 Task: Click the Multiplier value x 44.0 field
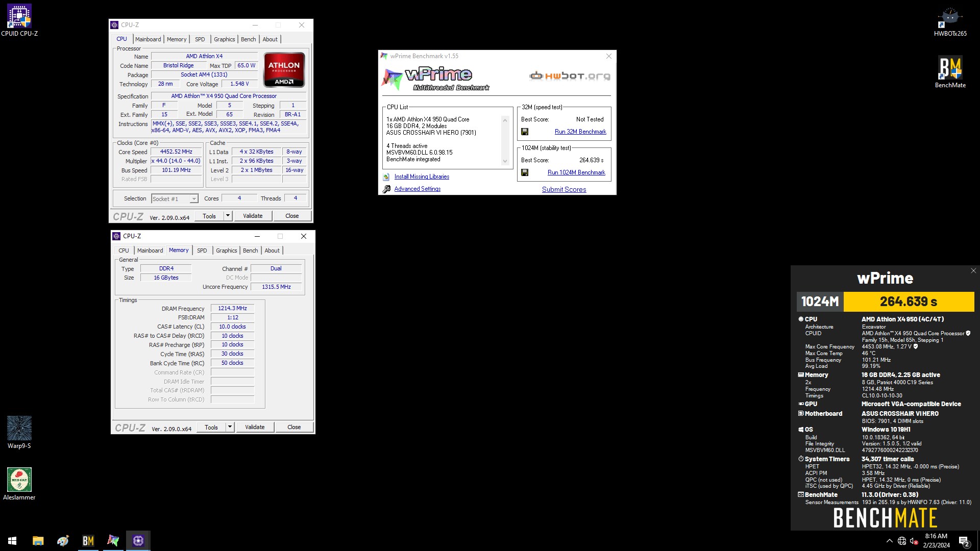point(177,161)
